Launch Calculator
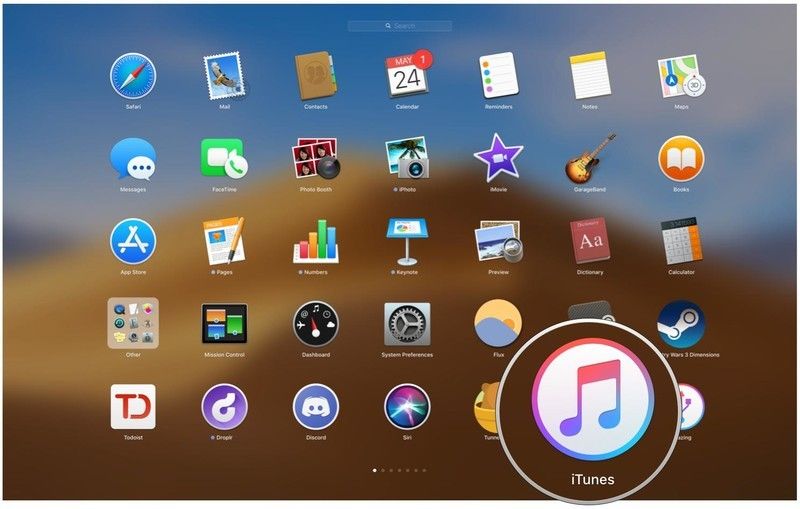 [x=681, y=242]
